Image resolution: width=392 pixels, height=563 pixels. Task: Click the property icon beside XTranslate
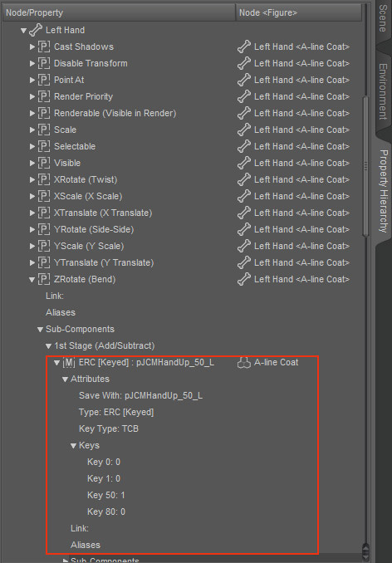click(x=44, y=213)
